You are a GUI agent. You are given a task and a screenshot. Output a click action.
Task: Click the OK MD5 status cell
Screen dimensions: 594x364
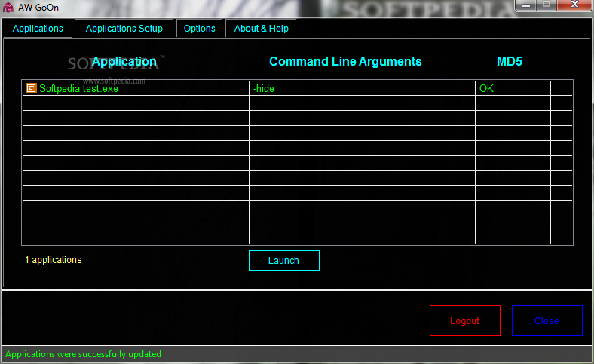(x=513, y=88)
